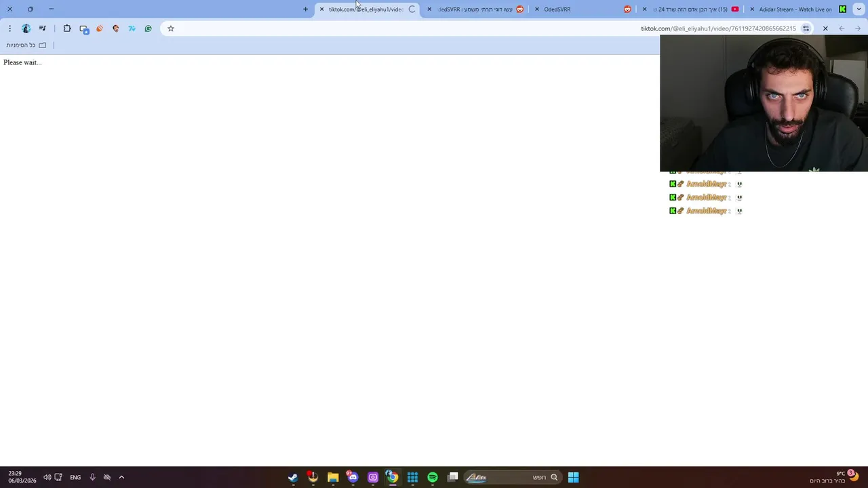Click the extension icon with blue badge
Viewport: 868px width, 488px height.
[x=84, y=29]
